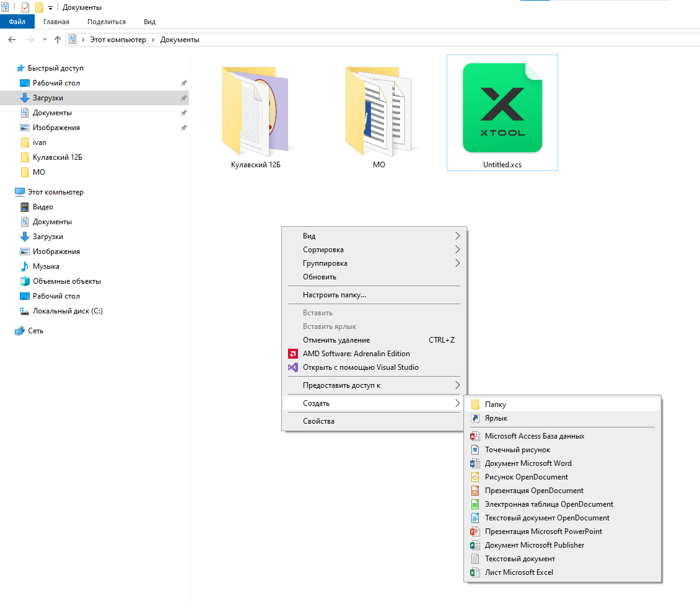Switch to the Главная ribbon tab
This screenshot has height=604, width=700.
click(x=56, y=22)
